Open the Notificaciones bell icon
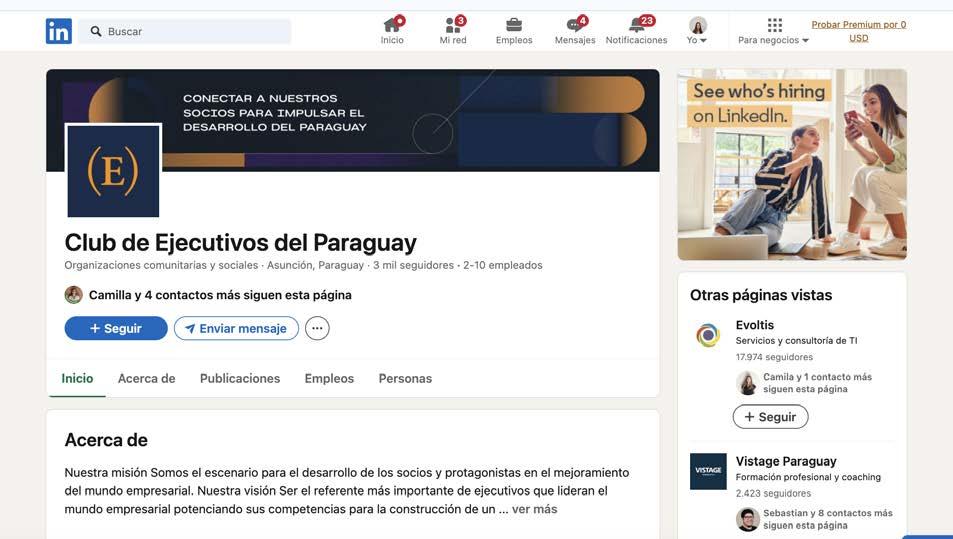The width and height of the screenshot is (953, 539). [x=636, y=25]
